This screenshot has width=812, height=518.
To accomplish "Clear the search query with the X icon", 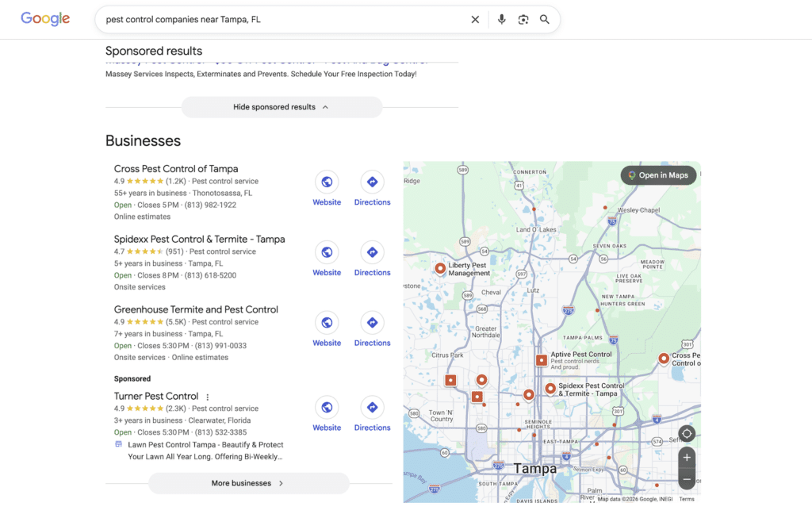I will 475,20.
